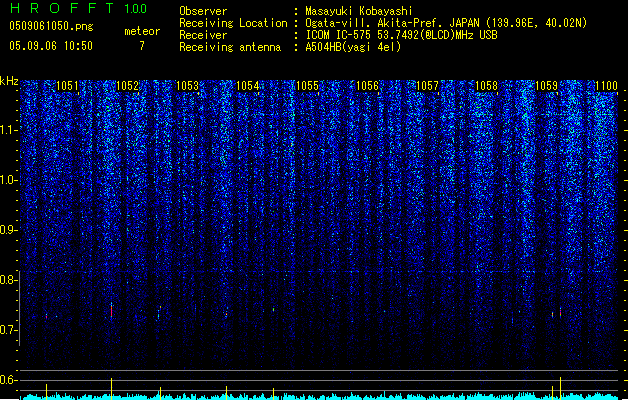Image resolution: width=629 pixels, height=400 pixels.
Task: Click the kHz axis unit label
Action: (9, 81)
